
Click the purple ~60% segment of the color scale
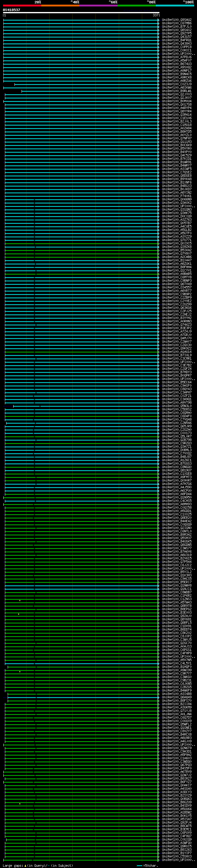click(x=98, y=6)
